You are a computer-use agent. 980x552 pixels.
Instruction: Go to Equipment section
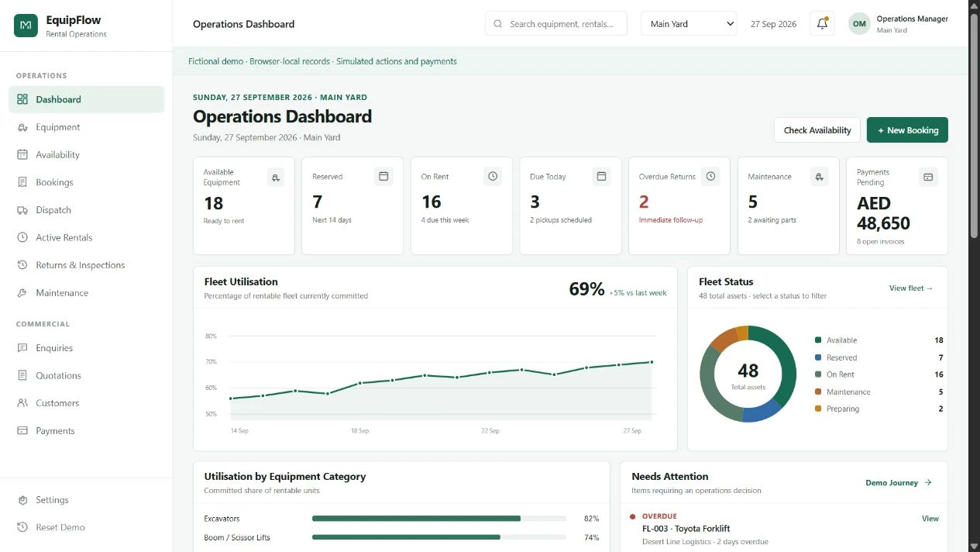[87, 127]
